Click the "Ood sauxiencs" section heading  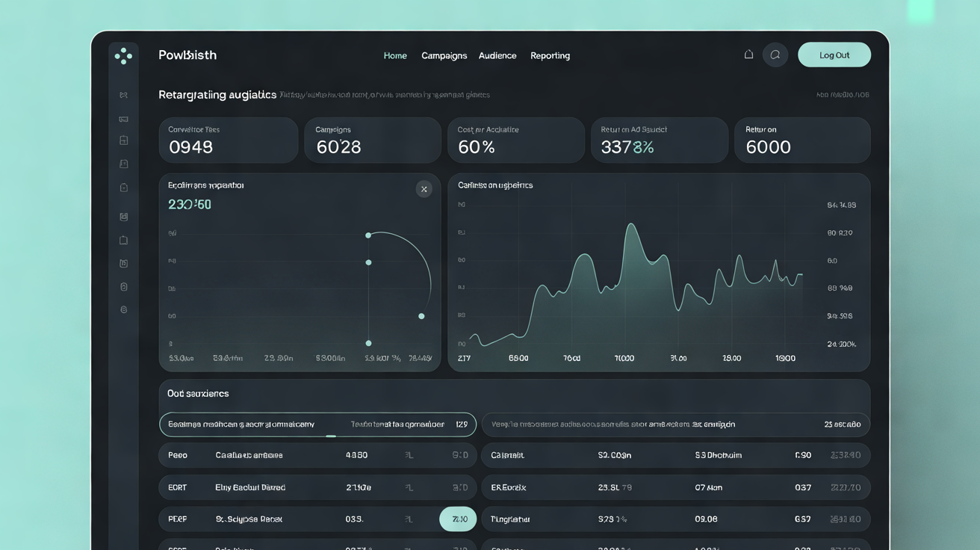coord(198,393)
